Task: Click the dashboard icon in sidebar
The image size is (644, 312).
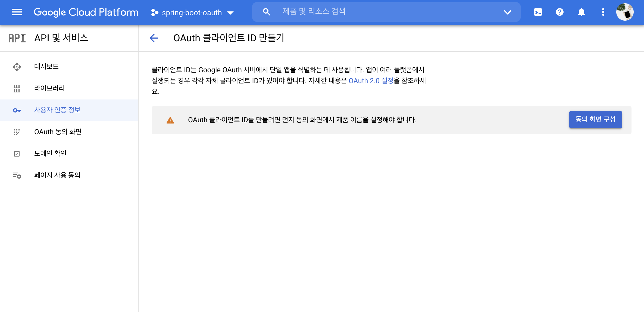Action: [17, 67]
